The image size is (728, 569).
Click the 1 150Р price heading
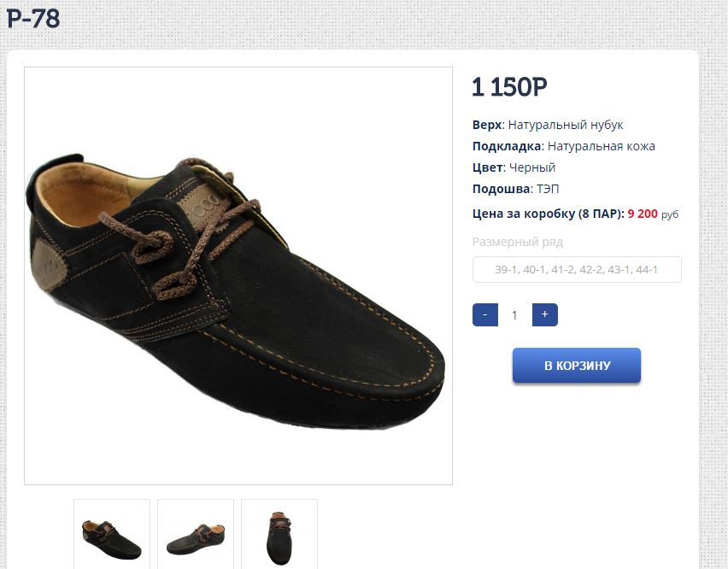(x=509, y=87)
